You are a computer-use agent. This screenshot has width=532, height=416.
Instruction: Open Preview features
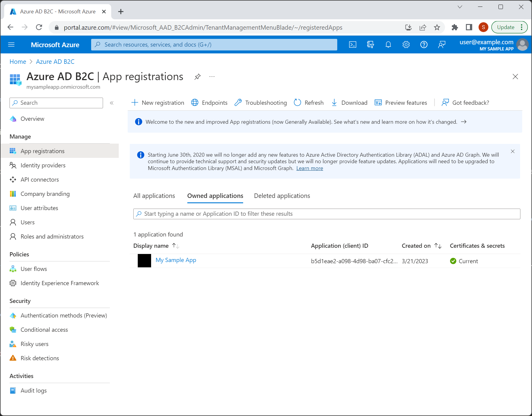click(x=401, y=103)
